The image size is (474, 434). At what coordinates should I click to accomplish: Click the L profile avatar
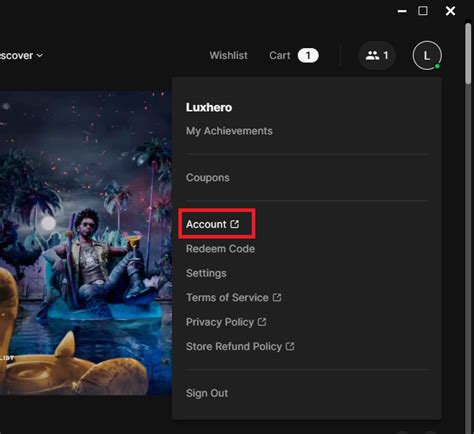(427, 55)
